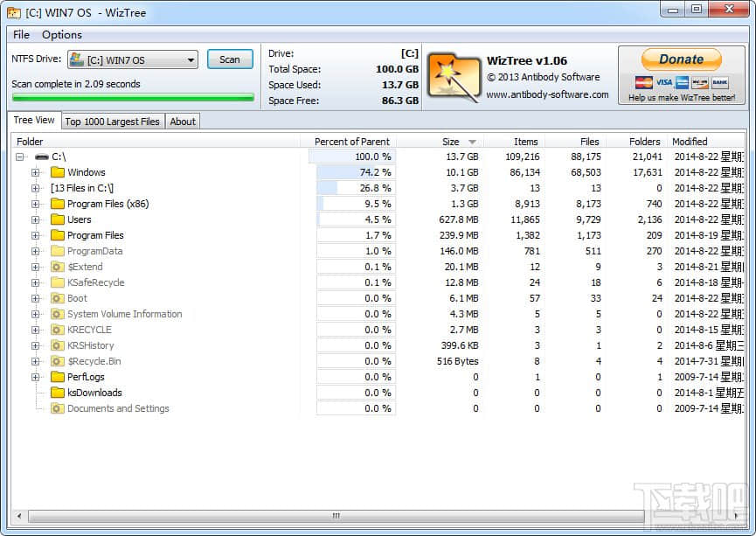The height and width of the screenshot is (536, 756).
Task: Switch to Tree View tab
Action: [34, 120]
